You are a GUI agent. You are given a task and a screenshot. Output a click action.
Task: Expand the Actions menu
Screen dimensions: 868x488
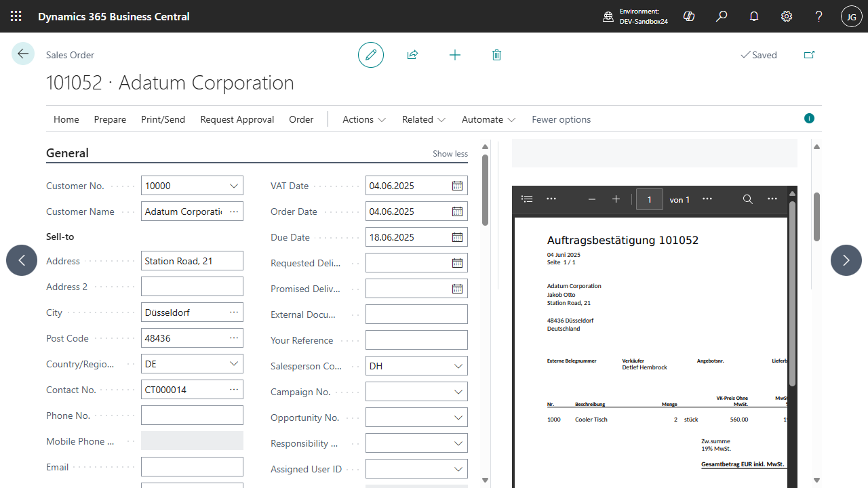point(363,119)
